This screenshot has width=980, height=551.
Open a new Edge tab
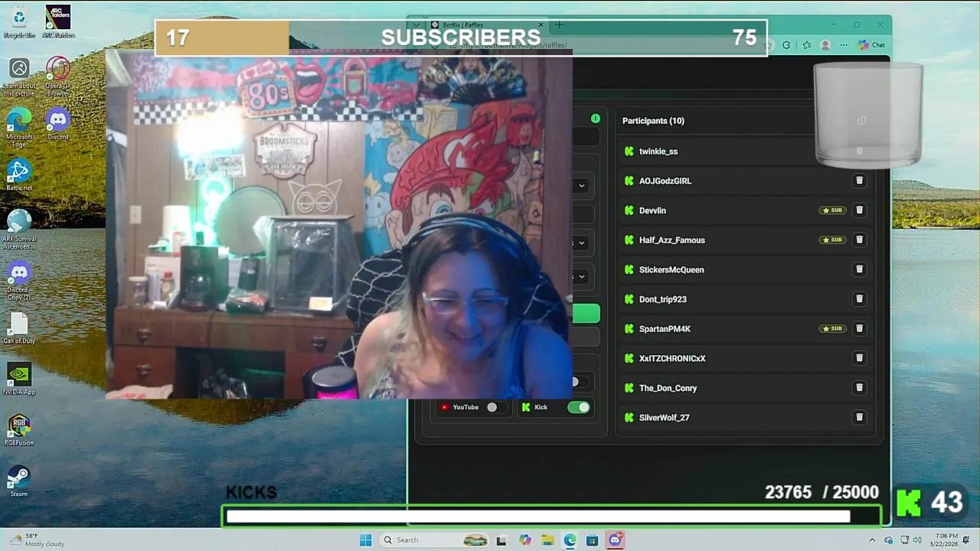click(x=559, y=24)
